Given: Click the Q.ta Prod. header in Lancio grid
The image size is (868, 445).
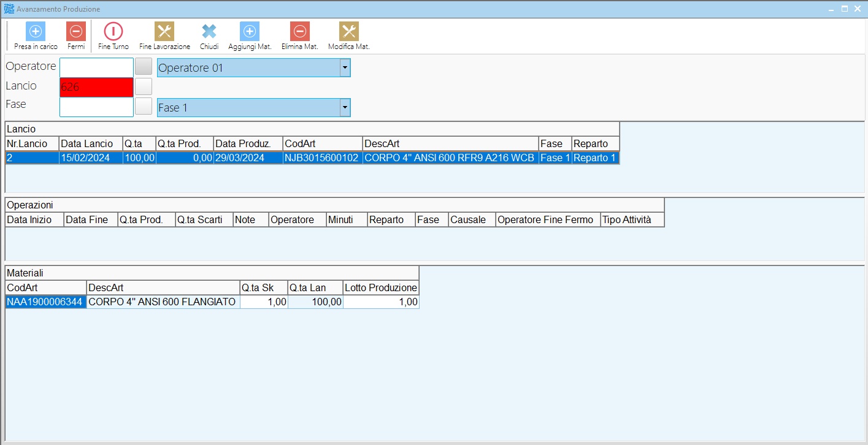Looking at the screenshot, I should click(x=185, y=143).
